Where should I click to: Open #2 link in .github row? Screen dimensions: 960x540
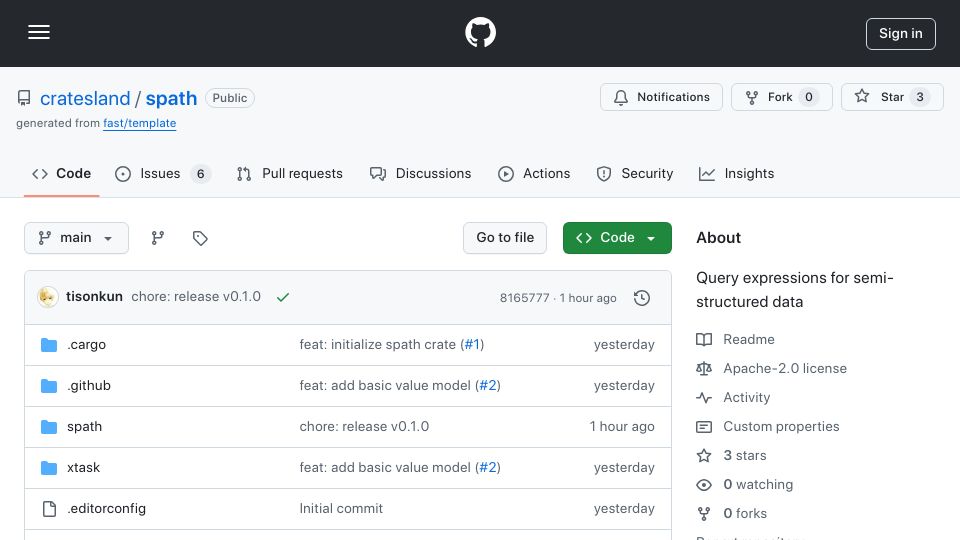pos(489,386)
